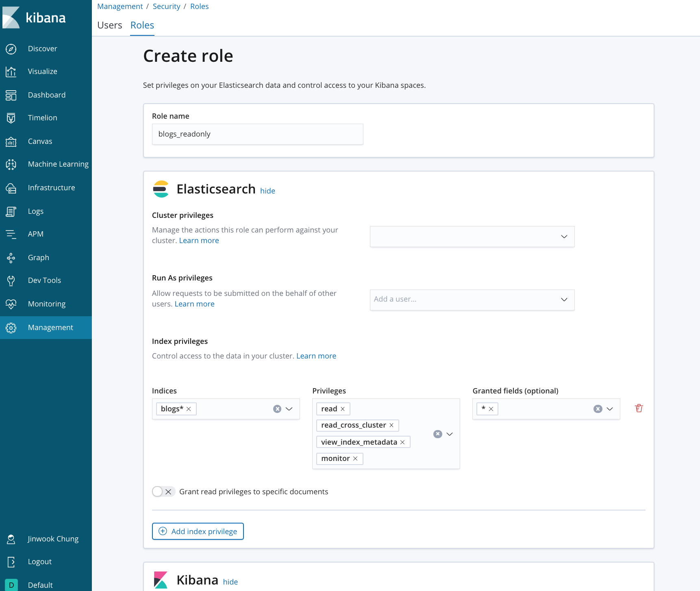Open Infrastructure icon in sidebar

click(x=11, y=188)
